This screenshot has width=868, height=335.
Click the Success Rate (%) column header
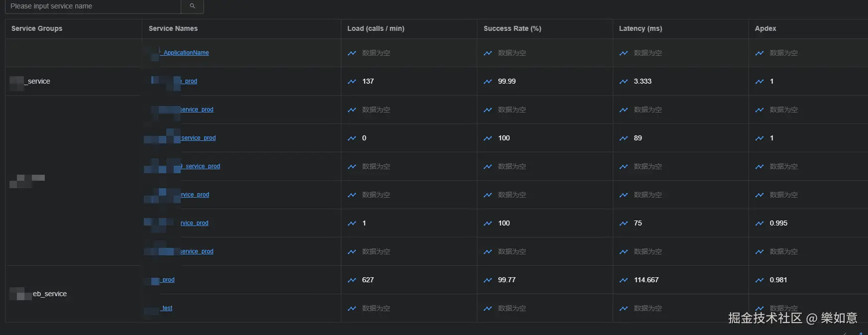512,28
